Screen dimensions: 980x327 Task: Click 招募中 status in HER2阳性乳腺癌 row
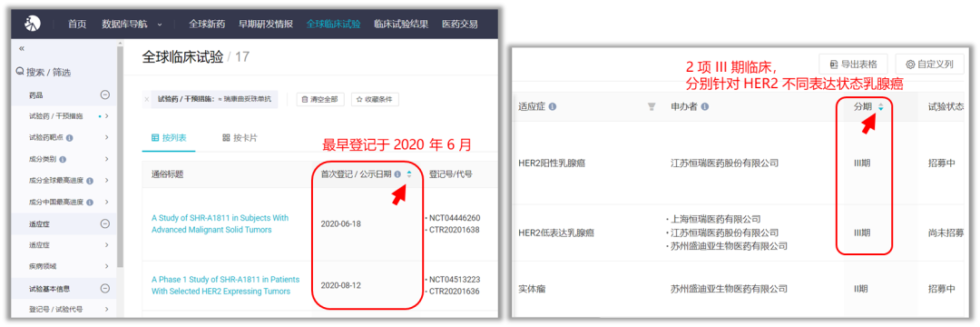pos(942,163)
